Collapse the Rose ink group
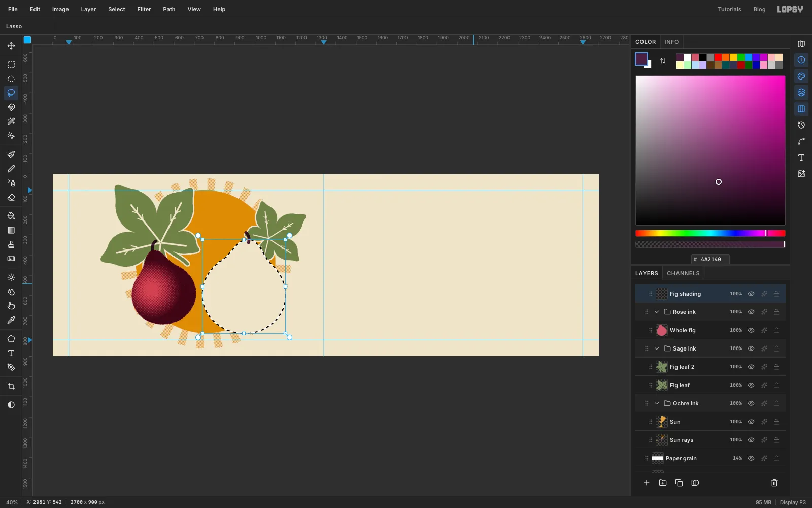Viewport: 812px width, 508px height. [x=657, y=312]
